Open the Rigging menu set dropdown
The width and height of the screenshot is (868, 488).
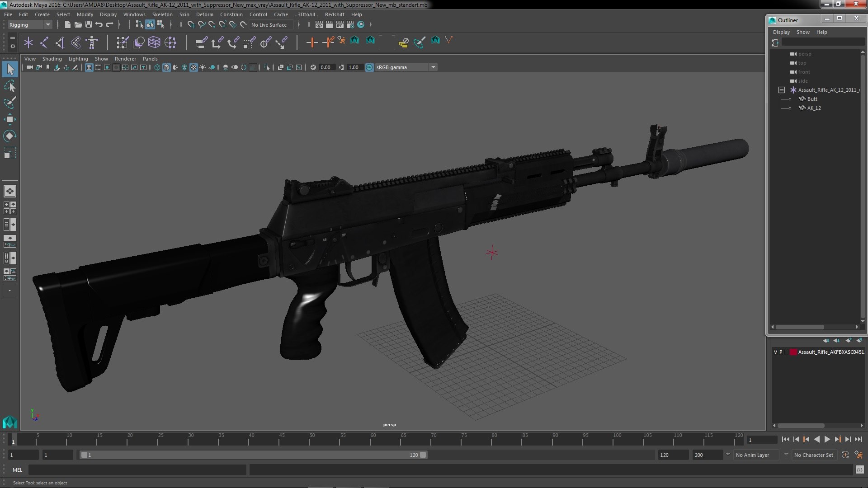pos(30,25)
